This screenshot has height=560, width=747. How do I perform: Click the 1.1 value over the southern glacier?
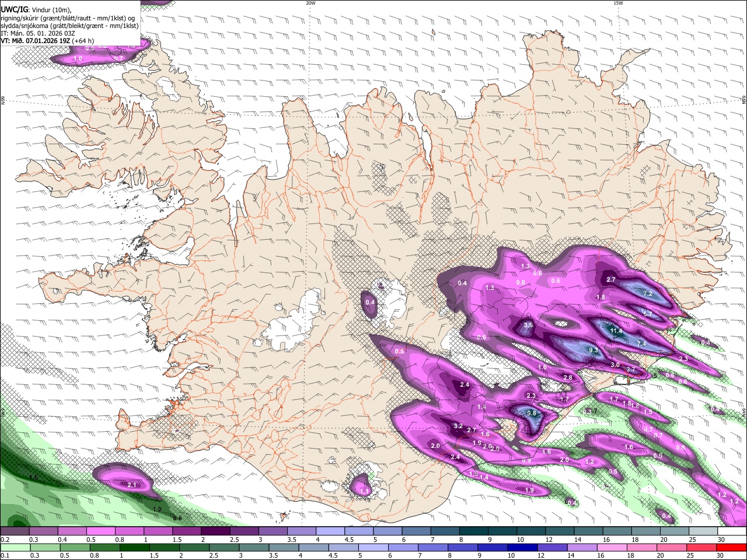(364, 492)
